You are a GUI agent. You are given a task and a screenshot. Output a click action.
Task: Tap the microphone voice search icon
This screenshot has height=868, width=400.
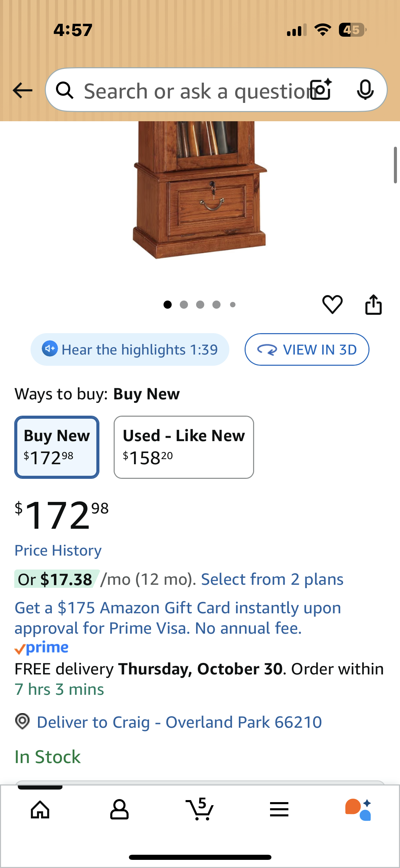365,90
